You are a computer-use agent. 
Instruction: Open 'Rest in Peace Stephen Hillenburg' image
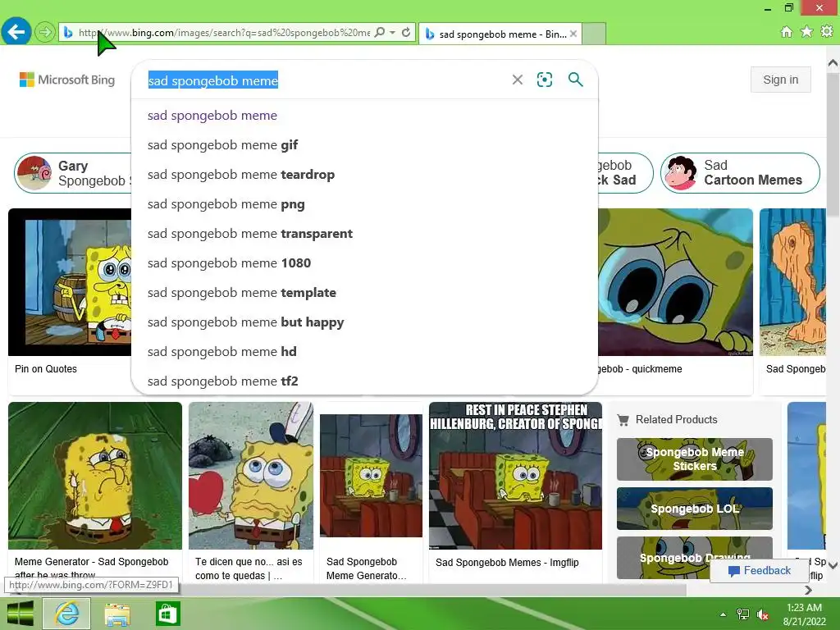[515, 476]
